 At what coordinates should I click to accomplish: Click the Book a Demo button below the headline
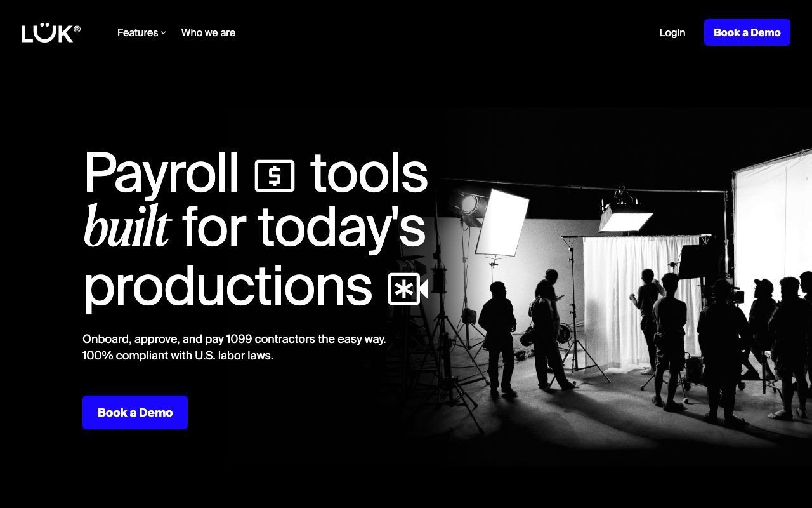point(135,413)
